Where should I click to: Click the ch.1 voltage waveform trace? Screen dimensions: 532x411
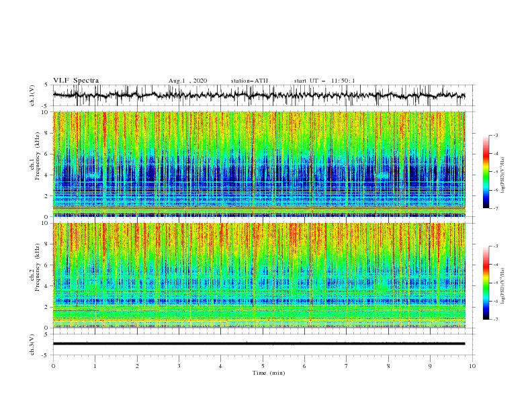click(x=259, y=95)
